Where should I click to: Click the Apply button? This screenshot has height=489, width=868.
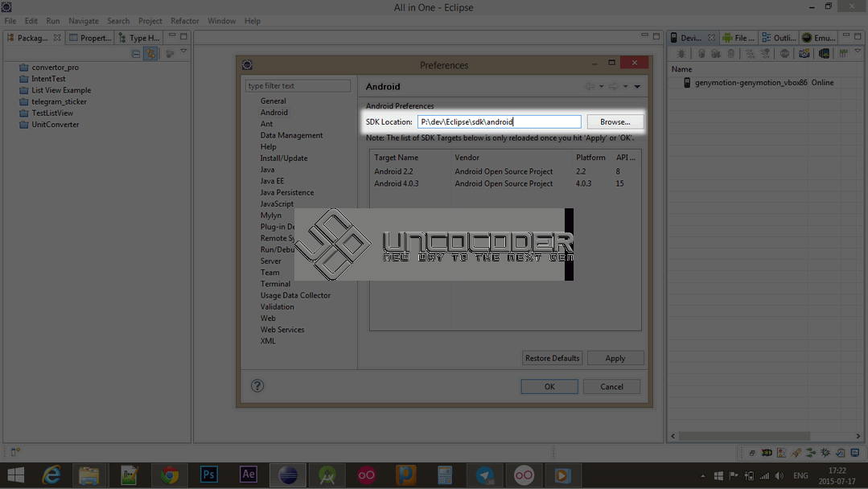pos(615,358)
